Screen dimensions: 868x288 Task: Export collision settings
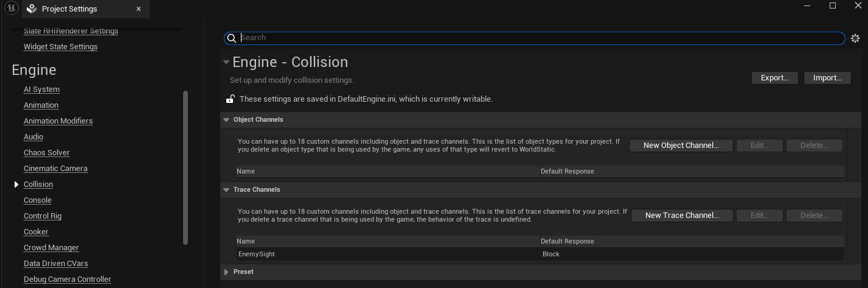tap(775, 78)
